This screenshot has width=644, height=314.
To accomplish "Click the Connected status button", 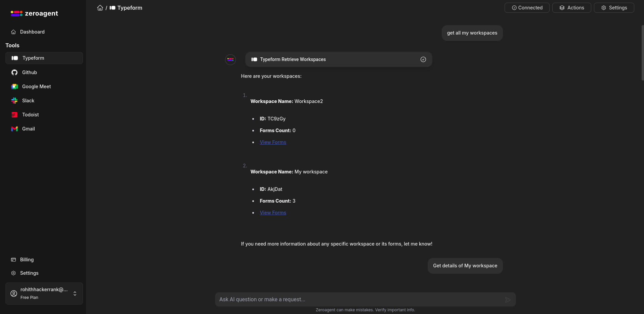I will (527, 8).
